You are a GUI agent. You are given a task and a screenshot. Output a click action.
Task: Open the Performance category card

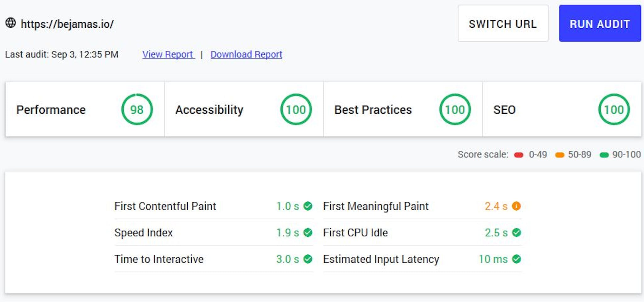tap(85, 109)
